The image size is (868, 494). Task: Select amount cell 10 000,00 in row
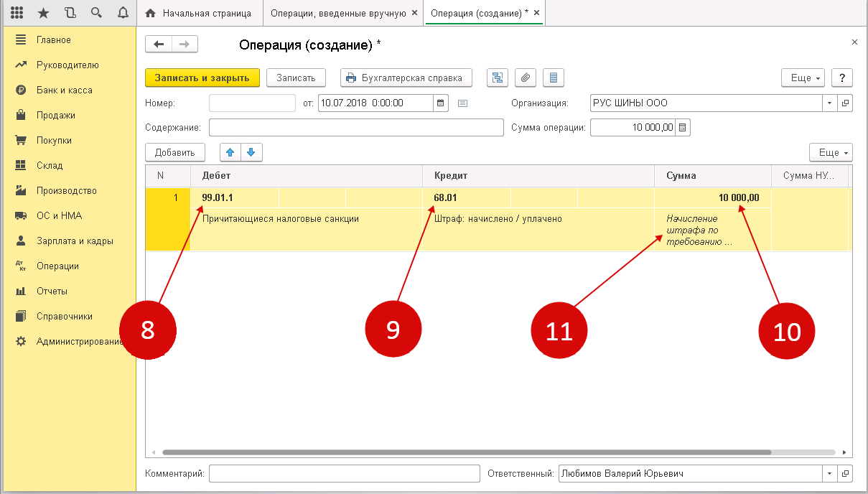pos(712,197)
